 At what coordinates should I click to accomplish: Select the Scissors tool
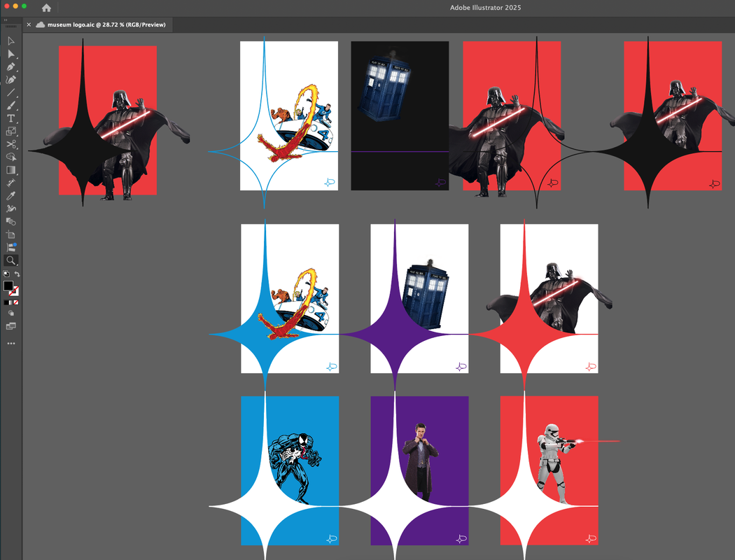click(x=10, y=144)
